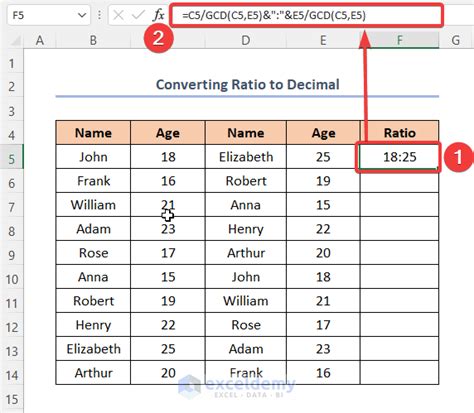Cancel the formula entry with X icon
The width and height of the screenshot is (474, 413).
click(x=118, y=15)
